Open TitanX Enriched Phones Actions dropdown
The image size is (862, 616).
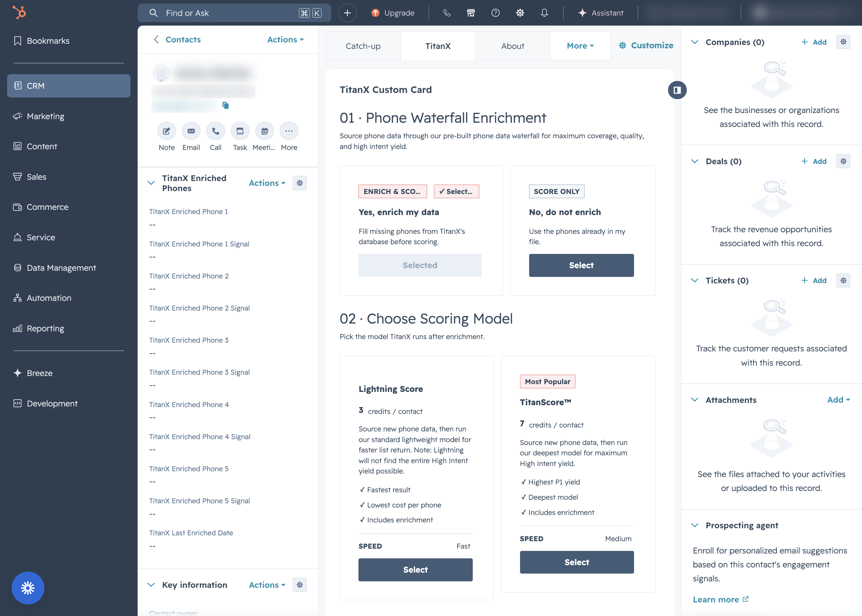coord(267,183)
